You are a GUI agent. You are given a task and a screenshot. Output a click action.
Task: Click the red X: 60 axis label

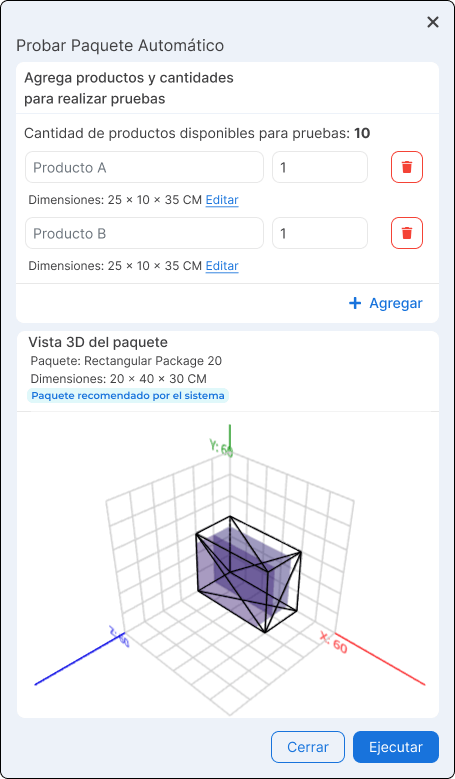coord(333,642)
